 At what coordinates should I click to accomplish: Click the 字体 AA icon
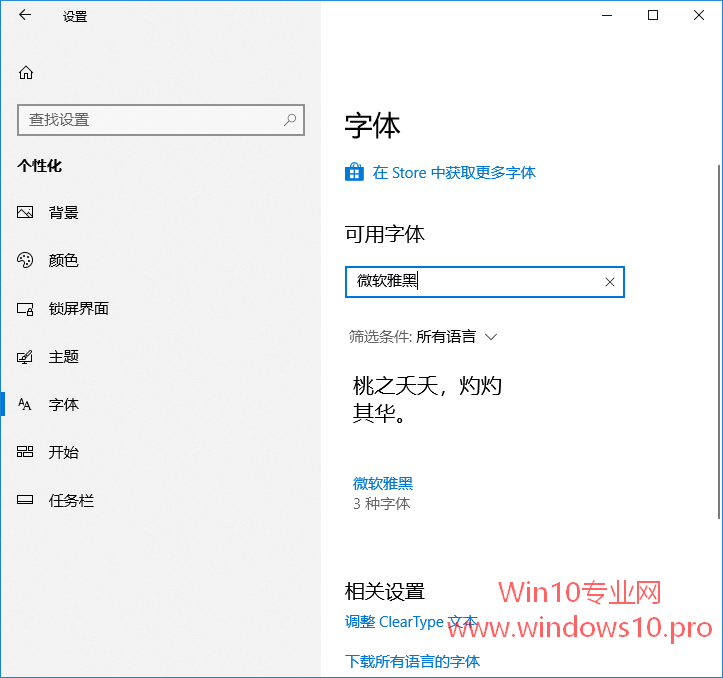(x=25, y=404)
